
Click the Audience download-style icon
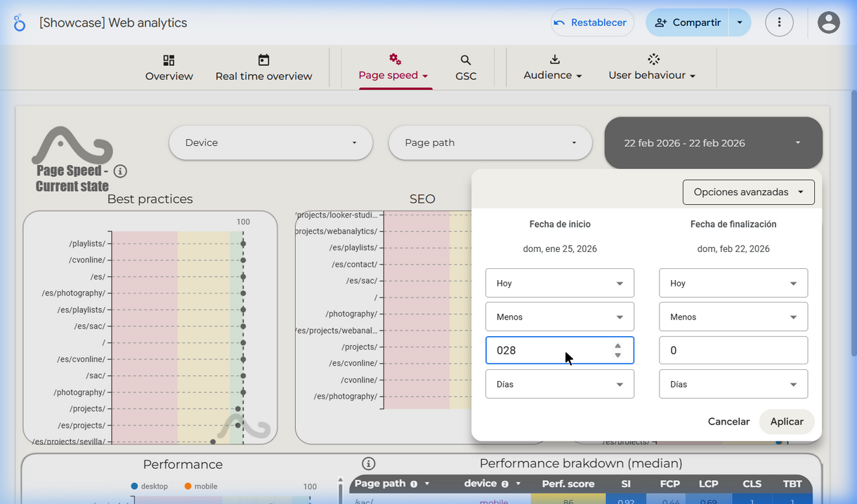click(x=554, y=59)
